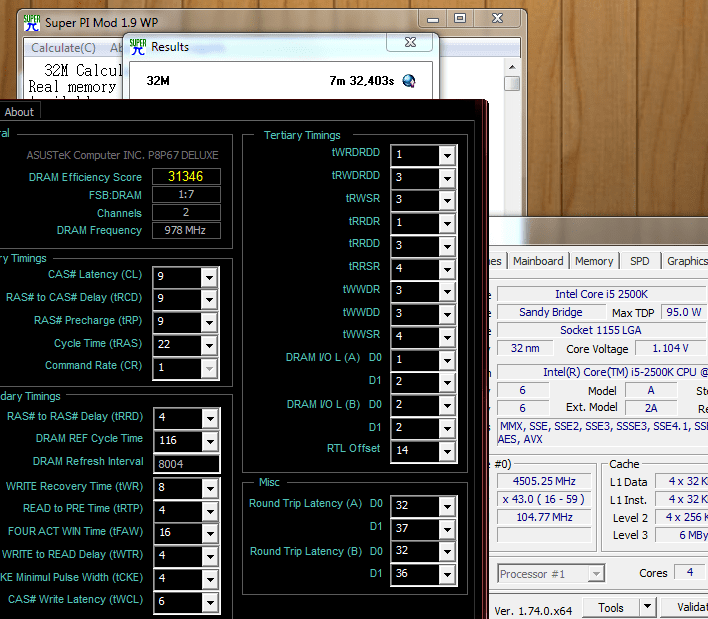The image size is (708, 619).
Task: Click the DRAM Frequency value 978 MHz
Action: point(186,230)
